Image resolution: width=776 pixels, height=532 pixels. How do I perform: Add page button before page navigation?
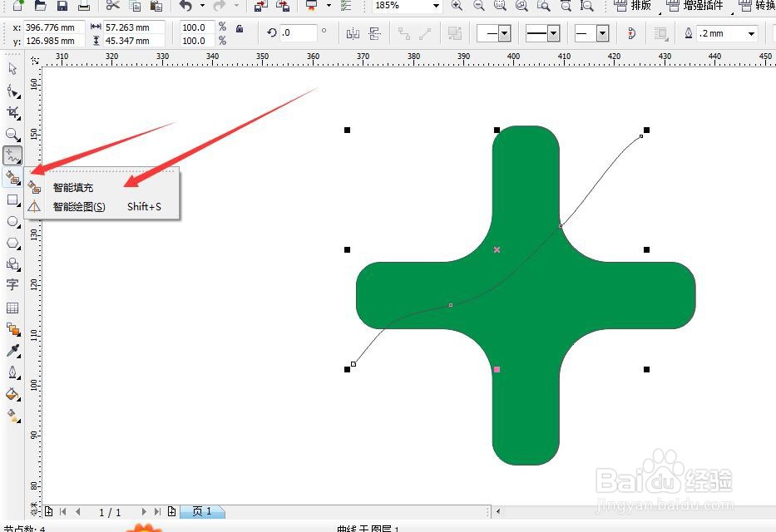[49, 512]
